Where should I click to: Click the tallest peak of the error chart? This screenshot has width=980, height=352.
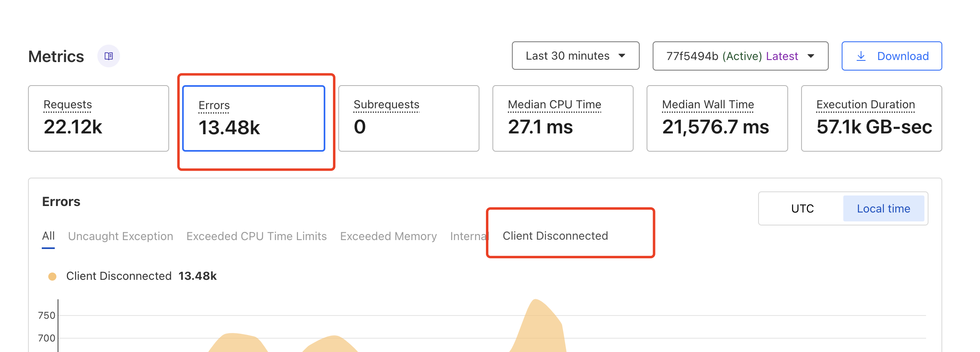pyautogui.click(x=536, y=301)
